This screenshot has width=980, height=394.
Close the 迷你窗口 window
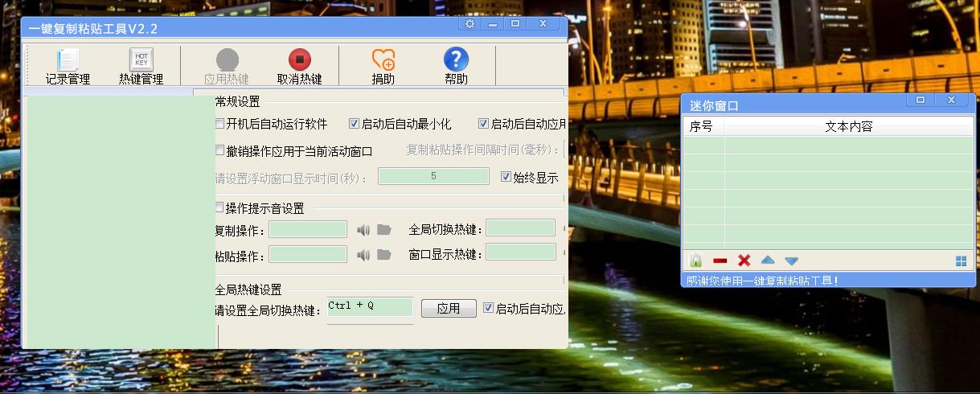(951, 100)
